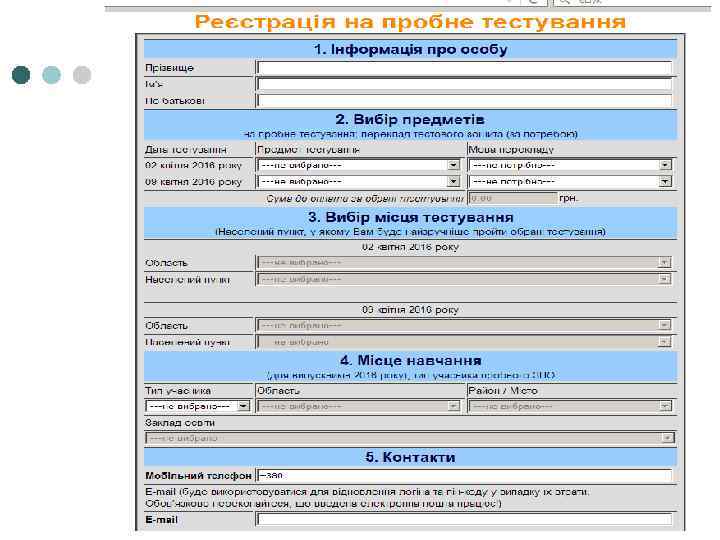Image resolution: width=720 pixels, height=540 pixels.
Task: Open the Заклад освіти dropdown
Action: pos(410,438)
